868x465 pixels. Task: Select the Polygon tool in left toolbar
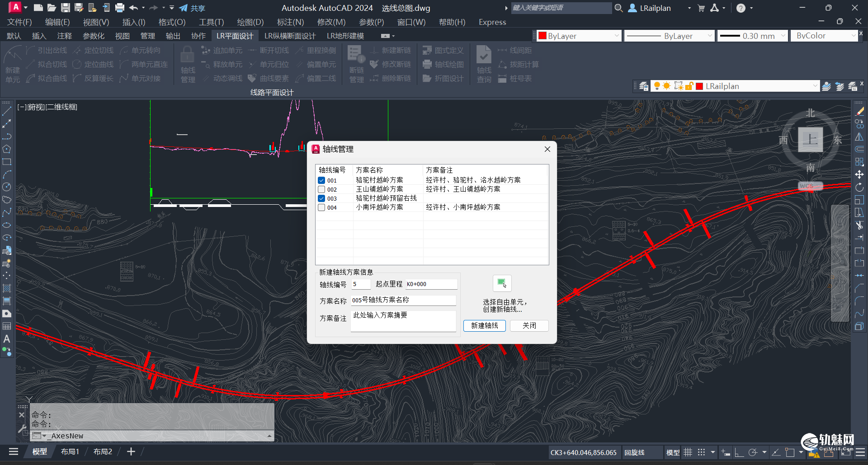coord(7,149)
